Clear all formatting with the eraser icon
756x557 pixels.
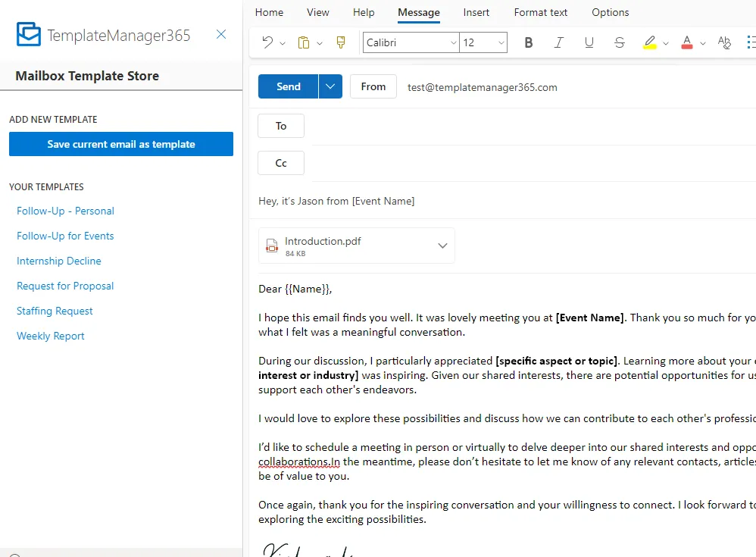pyautogui.click(x=724, y=42)
